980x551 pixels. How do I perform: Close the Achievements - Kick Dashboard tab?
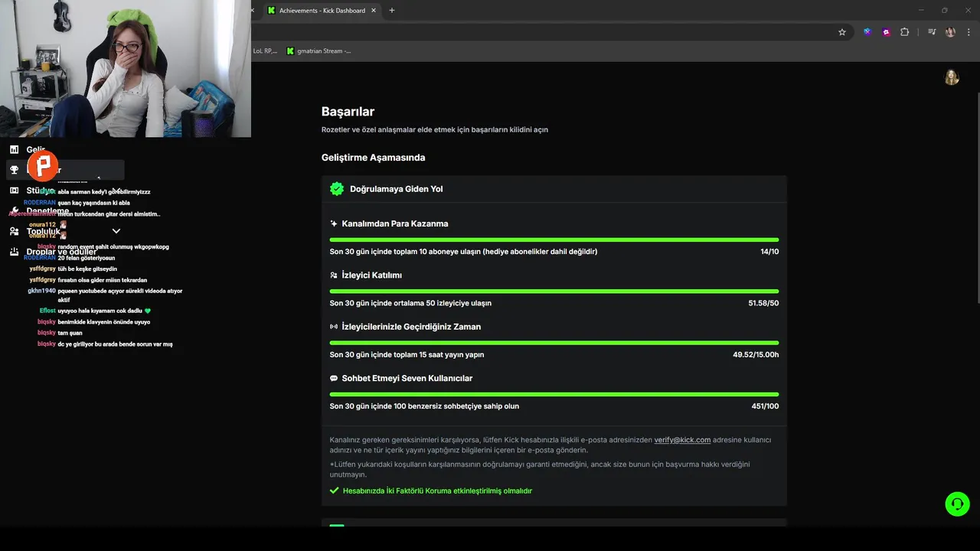[374, 11]
